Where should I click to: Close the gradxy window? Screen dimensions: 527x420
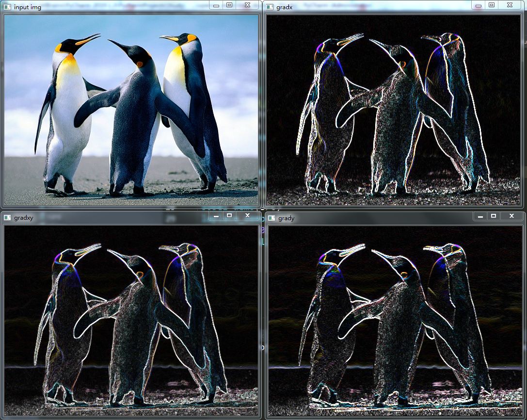tap(248, 215)
